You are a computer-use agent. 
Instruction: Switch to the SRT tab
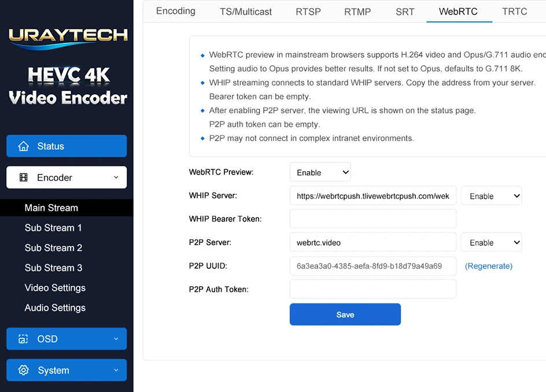405,12
